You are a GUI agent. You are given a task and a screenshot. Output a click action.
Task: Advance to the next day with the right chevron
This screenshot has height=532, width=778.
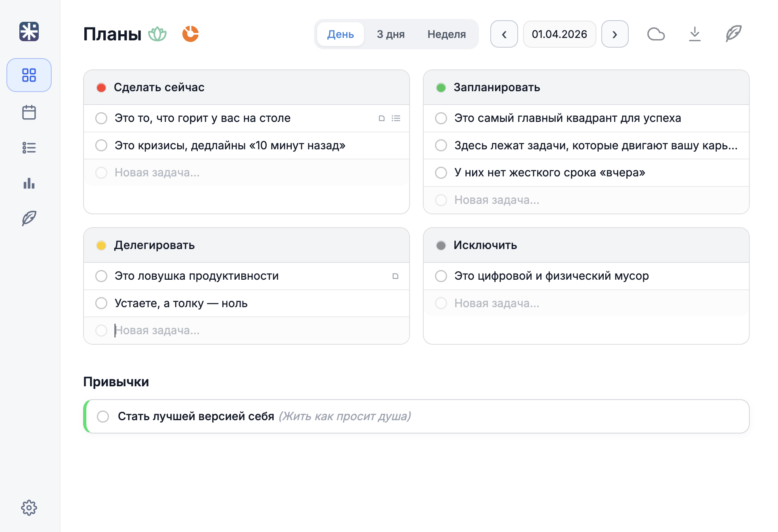(x=615, y=34)
